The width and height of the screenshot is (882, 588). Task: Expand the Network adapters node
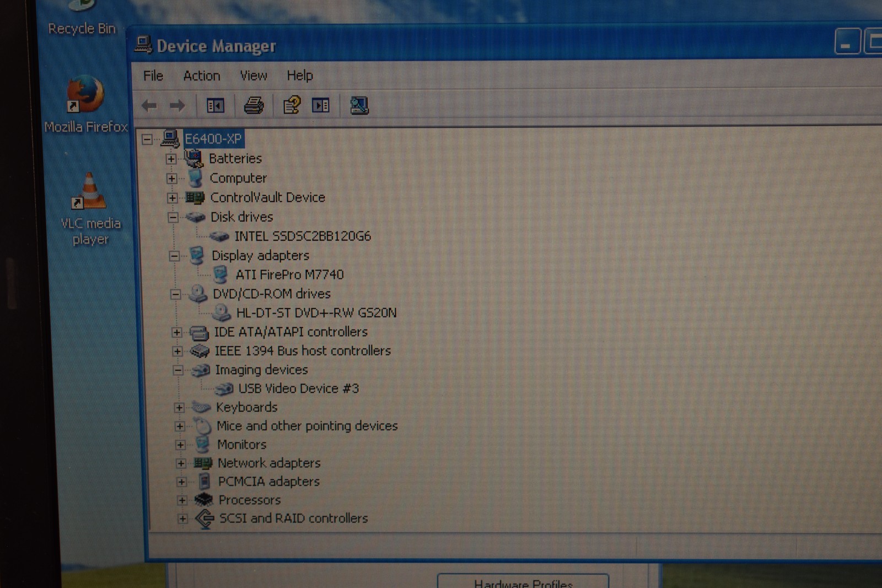(181, 463)
